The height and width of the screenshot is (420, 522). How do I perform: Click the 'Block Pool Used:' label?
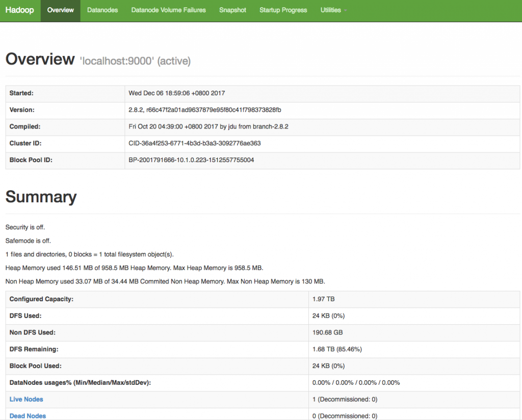pyautogui.click(x=35, y=366)
